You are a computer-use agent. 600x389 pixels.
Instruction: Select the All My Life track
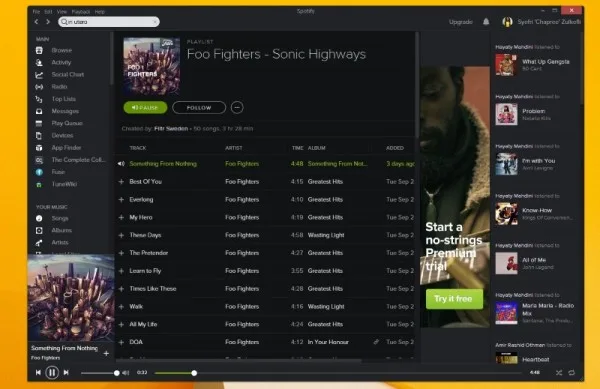[266, 324]
